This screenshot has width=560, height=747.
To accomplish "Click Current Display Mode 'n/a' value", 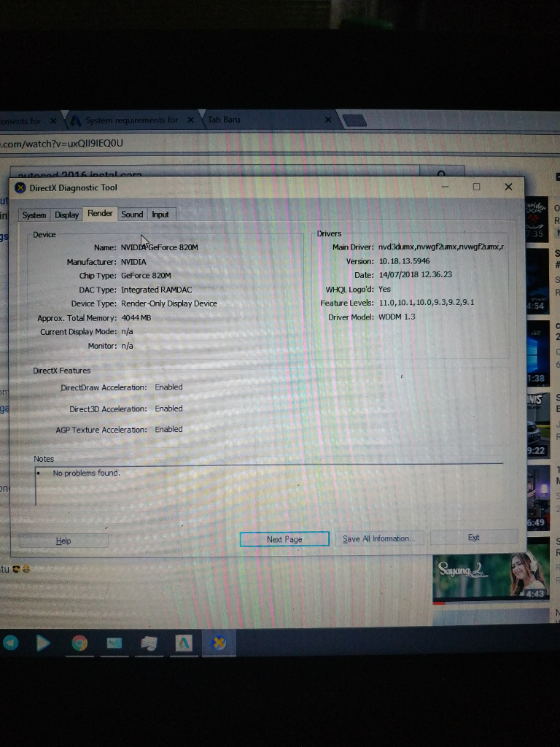I will tap(127, 332).
